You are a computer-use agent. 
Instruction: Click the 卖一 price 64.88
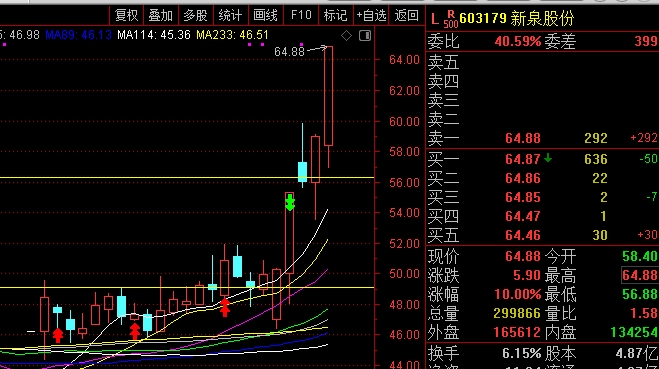click(523, 138)
